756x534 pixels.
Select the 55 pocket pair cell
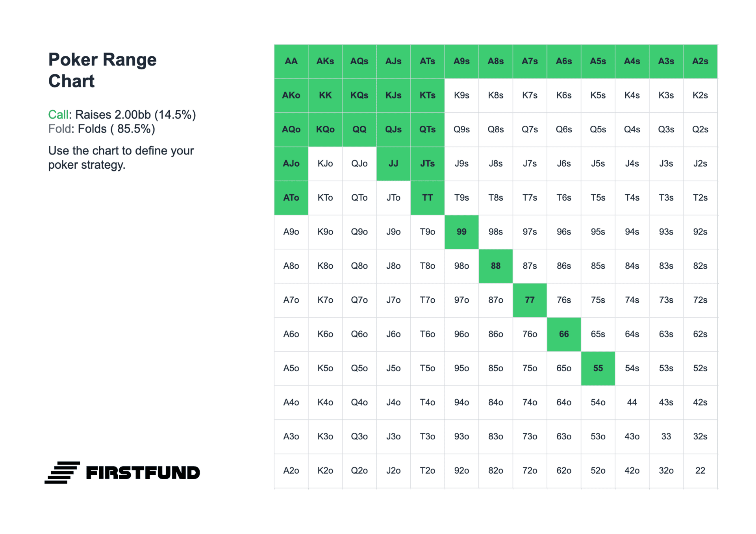pyautogui.click(x=598, y=368)
